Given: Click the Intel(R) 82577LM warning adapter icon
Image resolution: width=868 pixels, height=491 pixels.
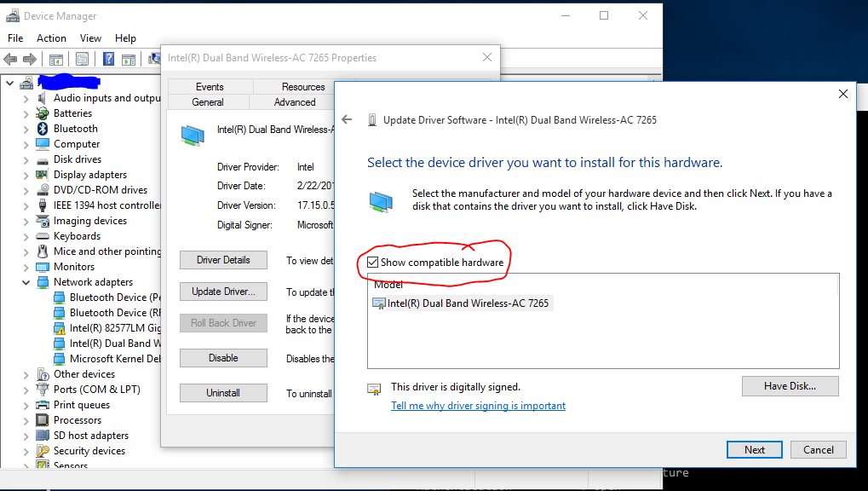Looking at the screenshot, I should [59, 329].
